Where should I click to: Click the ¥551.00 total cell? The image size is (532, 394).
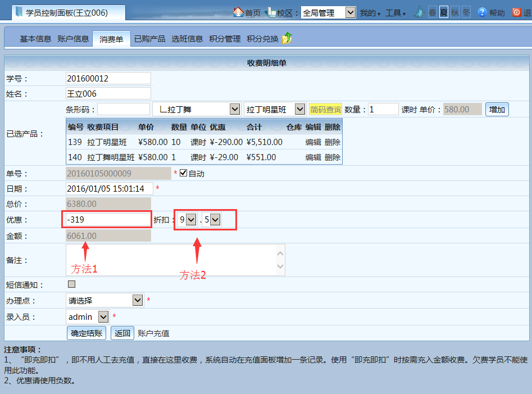pyautogui.click(x=261, y=157)
